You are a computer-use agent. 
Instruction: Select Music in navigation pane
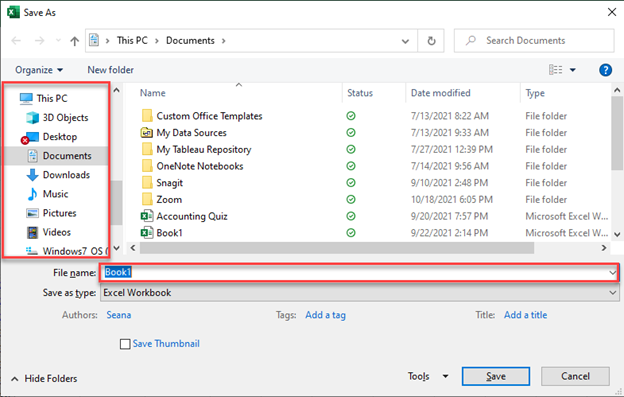pos(55,194)
